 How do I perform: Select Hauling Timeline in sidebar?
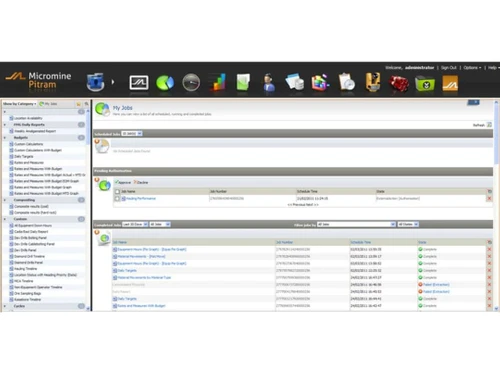coord(25,269)
